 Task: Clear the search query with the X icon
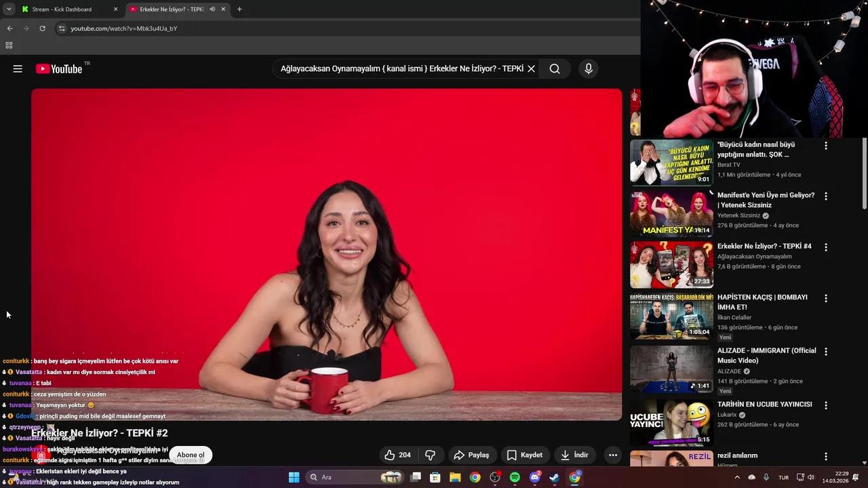tap(531, 68)
